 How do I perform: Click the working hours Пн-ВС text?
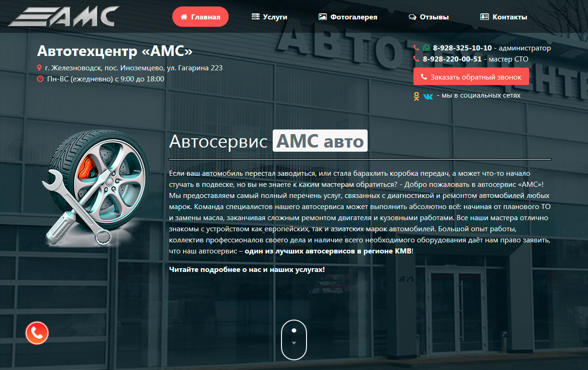(x=106, y=79)
